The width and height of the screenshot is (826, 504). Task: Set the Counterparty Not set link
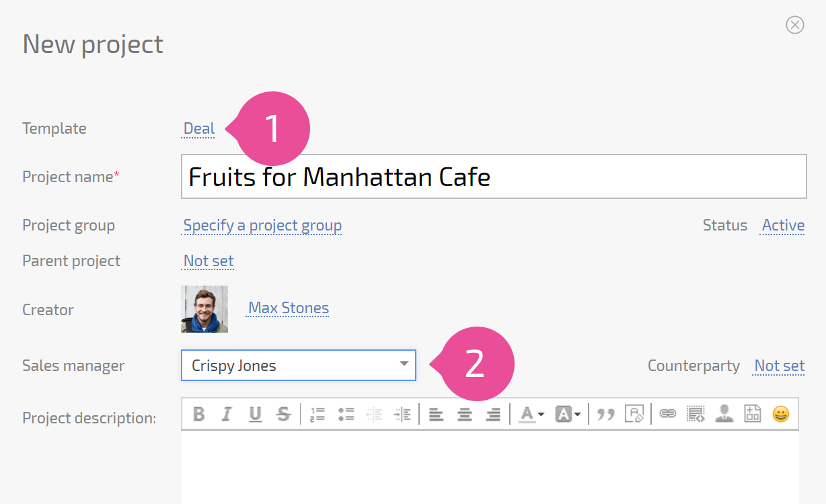(779, 366)
